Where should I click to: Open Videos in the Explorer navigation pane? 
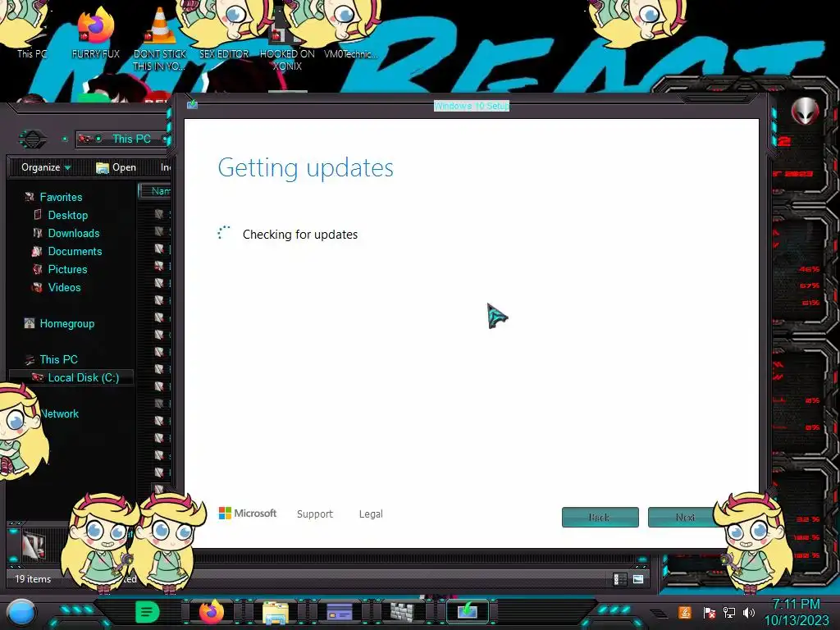click(64, 287)
